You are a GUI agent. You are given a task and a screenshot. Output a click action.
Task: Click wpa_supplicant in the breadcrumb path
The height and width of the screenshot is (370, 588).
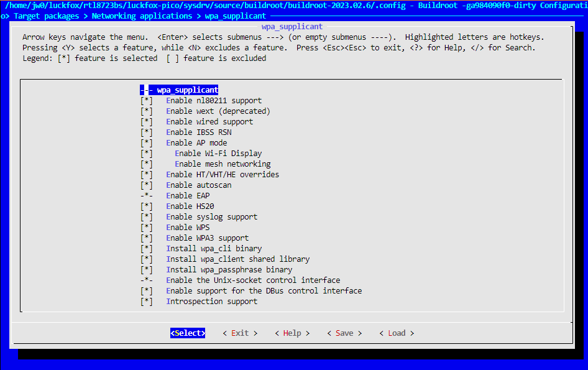click(236, 16)
